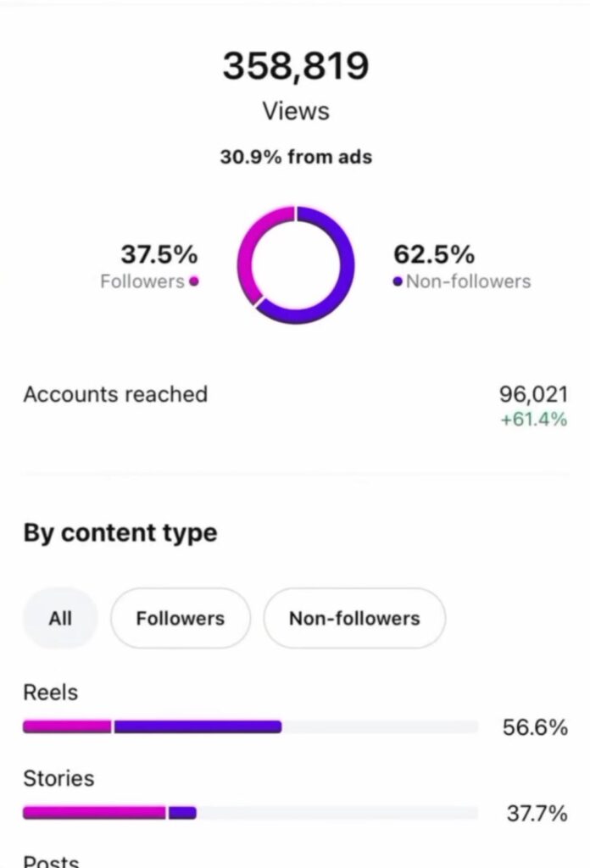Tap the 96,021 accounts reached value
The image size is (590, 868).
coord(533,395)
